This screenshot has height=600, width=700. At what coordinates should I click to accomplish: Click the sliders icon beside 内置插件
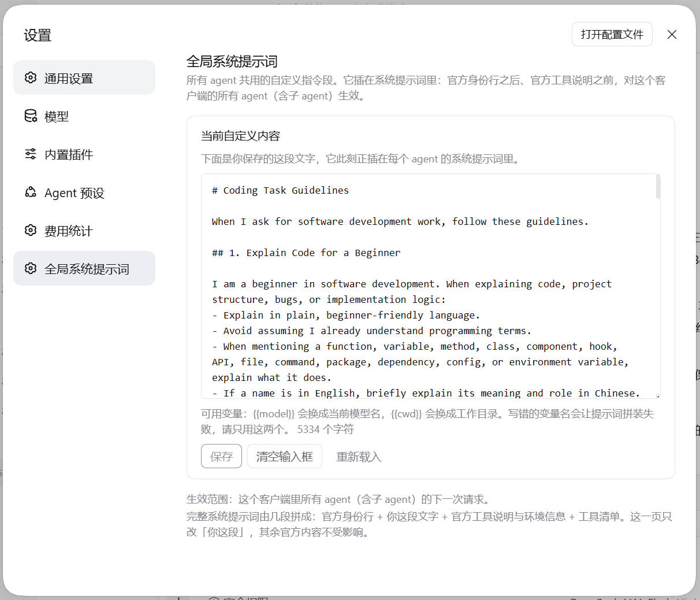click(x=31, y=154)
